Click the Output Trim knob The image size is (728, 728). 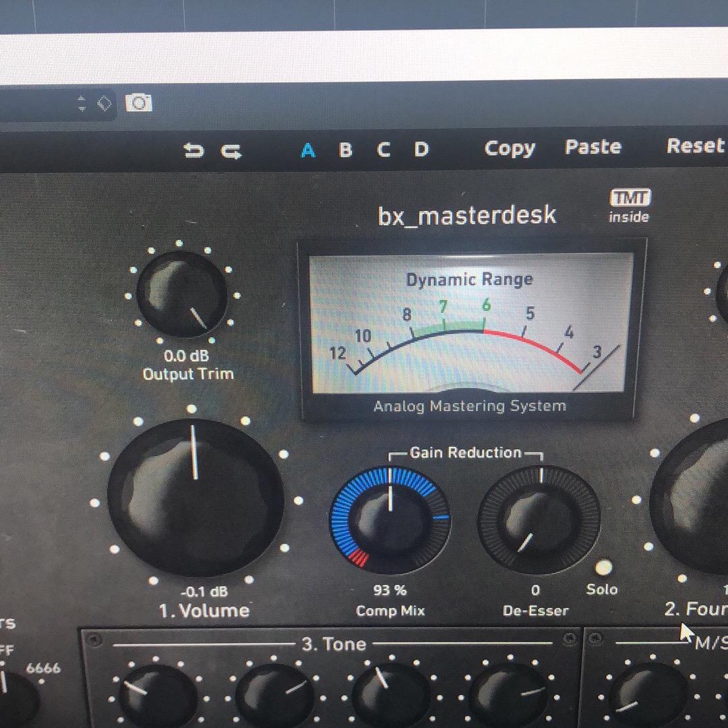181,295
